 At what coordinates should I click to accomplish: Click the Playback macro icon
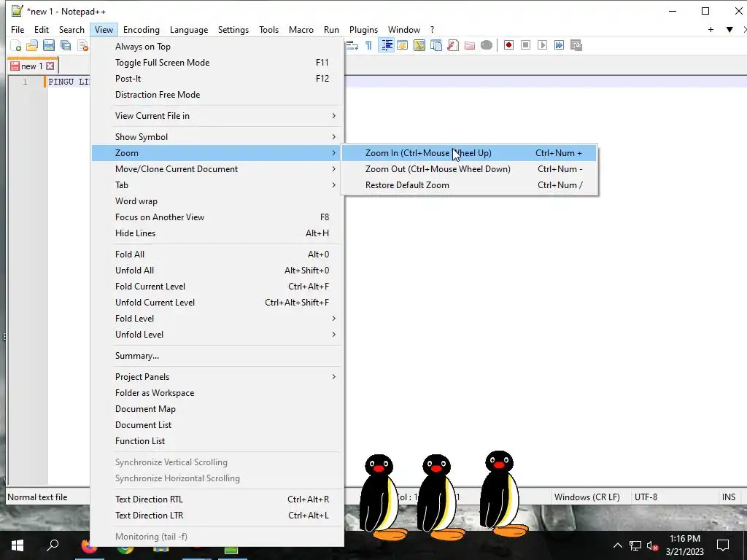point(542,45)
